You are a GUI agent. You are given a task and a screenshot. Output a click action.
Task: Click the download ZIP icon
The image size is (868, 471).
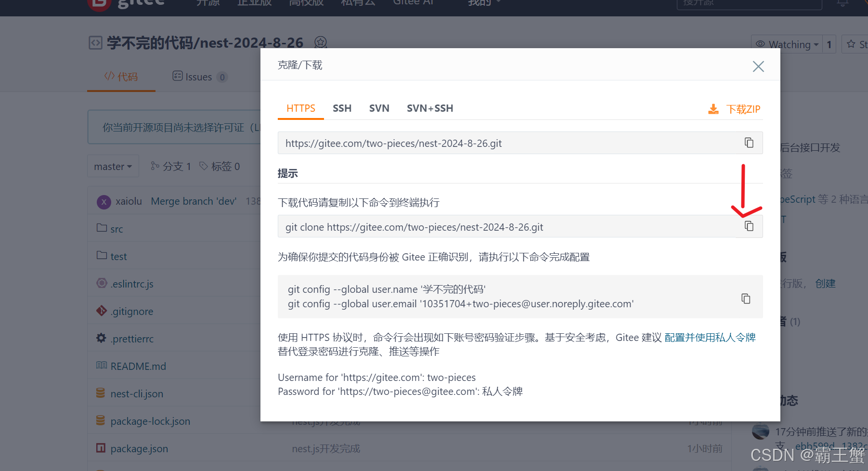click(713, 109)
